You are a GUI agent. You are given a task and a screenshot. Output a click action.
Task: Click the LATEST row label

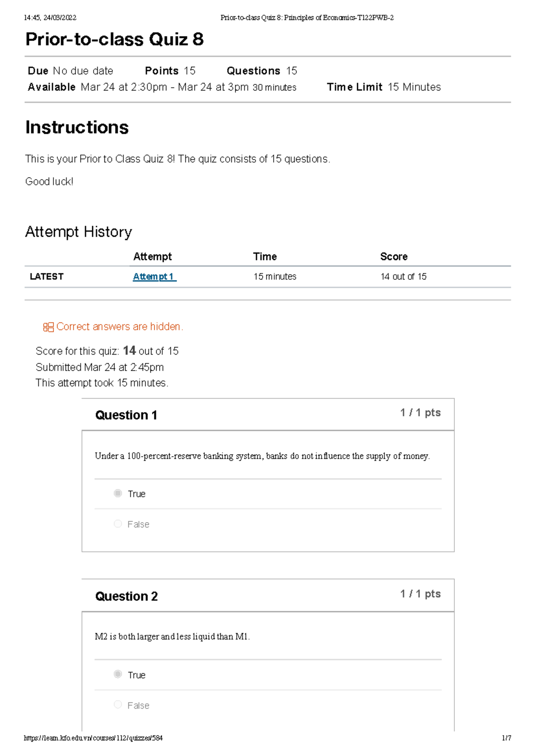coord(46,277)
